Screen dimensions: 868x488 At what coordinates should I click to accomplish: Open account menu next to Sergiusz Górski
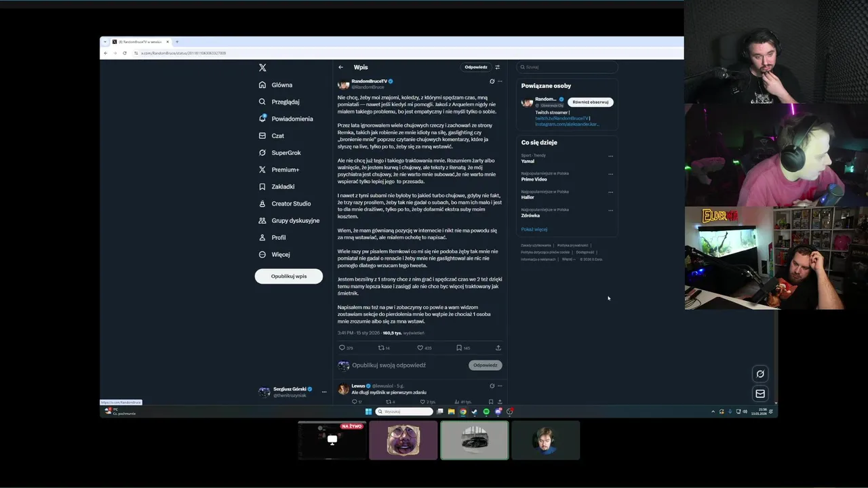pos(324,392)
